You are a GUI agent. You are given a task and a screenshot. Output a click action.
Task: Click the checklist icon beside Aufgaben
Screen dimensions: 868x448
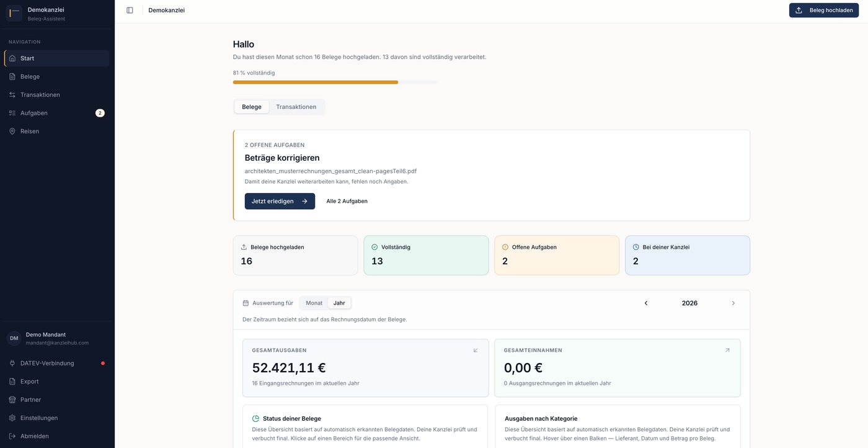[x=12, y=113]
